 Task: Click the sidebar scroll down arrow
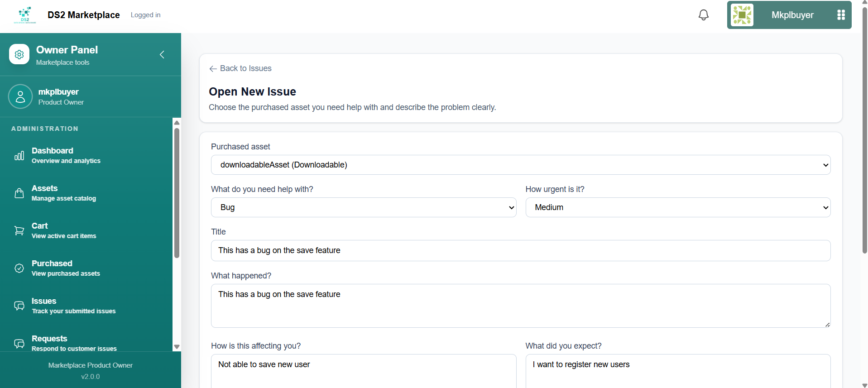click(177, 347)
